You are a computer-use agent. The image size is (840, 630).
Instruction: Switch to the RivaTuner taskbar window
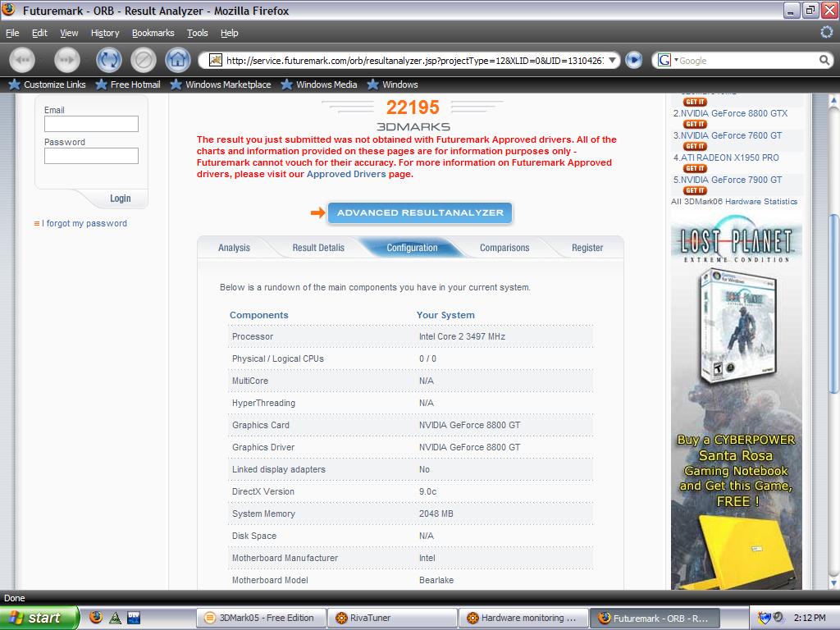391,618
